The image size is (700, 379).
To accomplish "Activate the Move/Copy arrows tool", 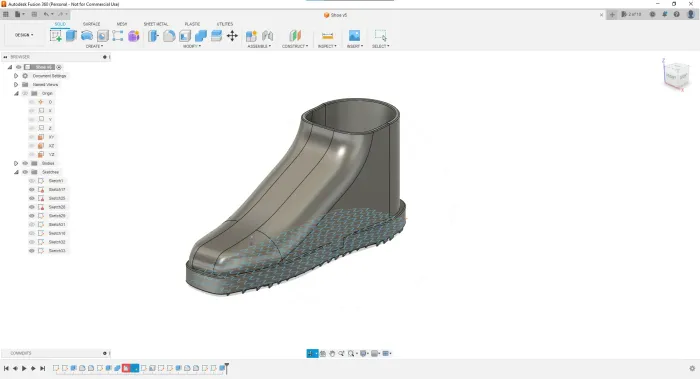I will point(232,36).
